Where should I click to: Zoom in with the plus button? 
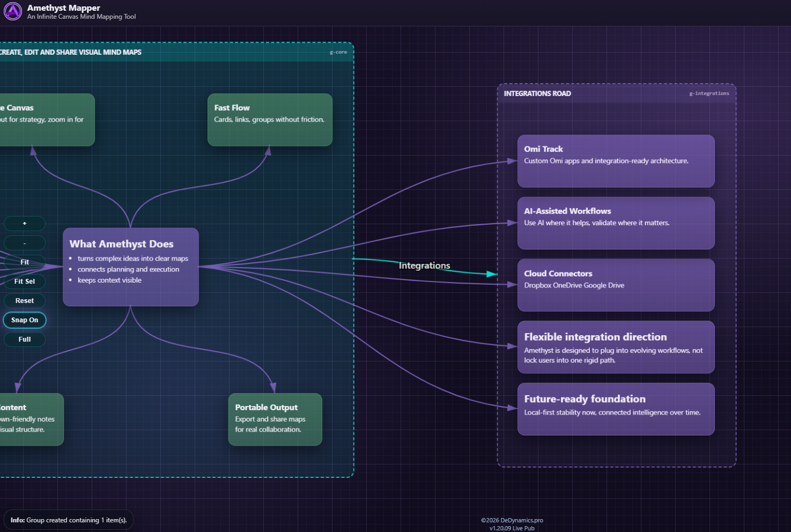point(25,224)
